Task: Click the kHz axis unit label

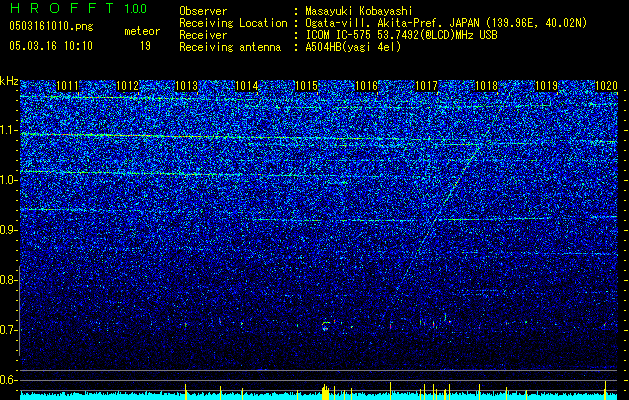Action: tap(9, 81)
